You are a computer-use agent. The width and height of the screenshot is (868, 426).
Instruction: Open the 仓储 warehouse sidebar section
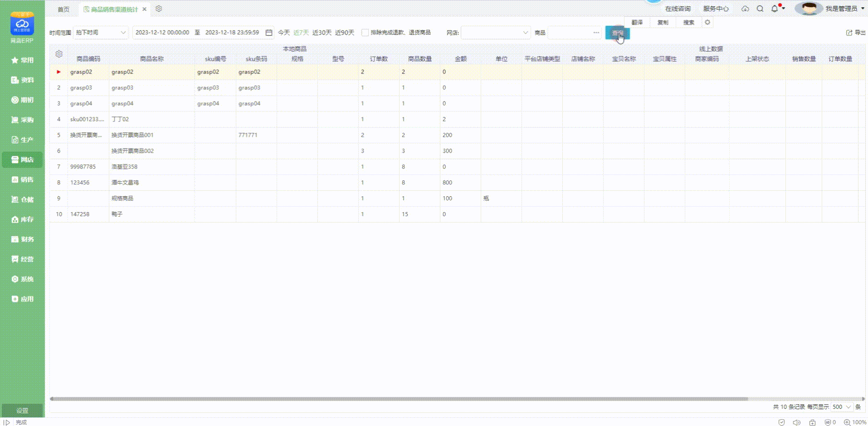pos(22,199)
